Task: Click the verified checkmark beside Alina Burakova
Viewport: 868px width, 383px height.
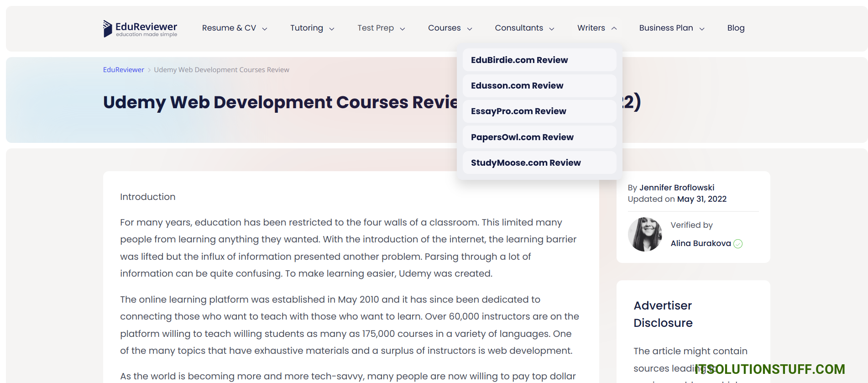Action: click(738, 244)
